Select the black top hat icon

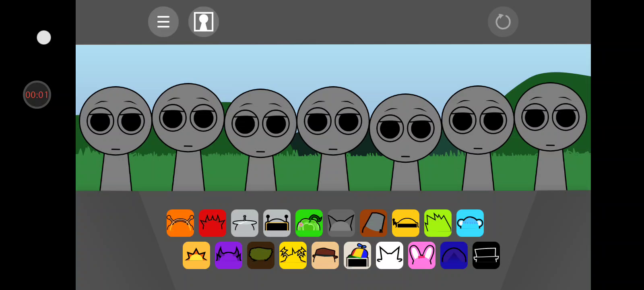[x=486, y=255]
